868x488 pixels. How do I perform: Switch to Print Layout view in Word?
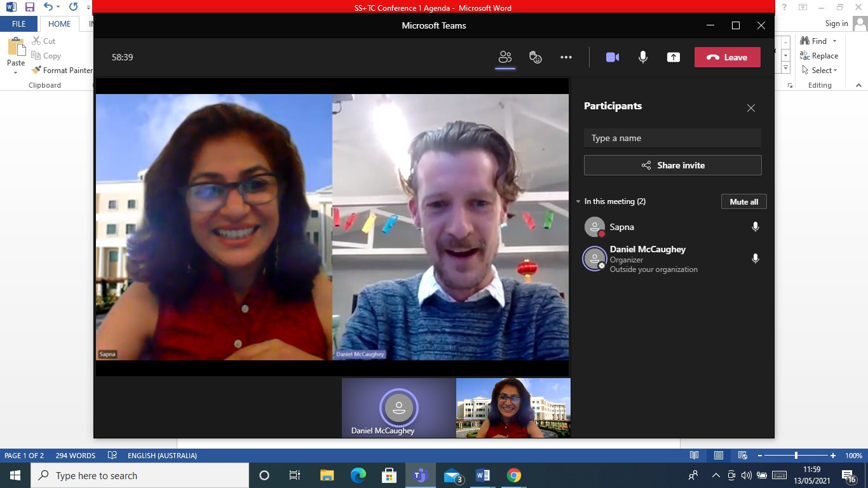[719, 456]
